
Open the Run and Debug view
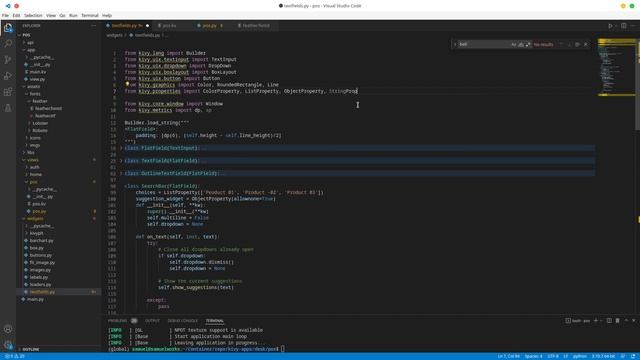[x=8, y=76]
